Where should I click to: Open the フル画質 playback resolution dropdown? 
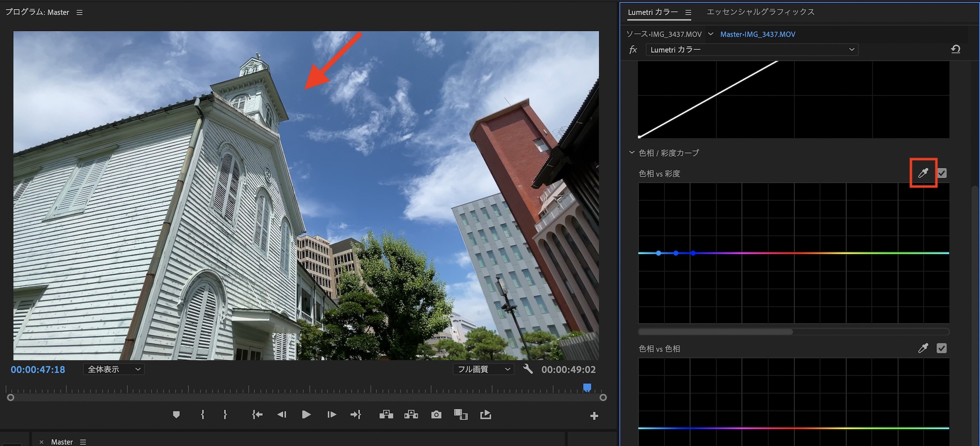click(x=484, y=369)
